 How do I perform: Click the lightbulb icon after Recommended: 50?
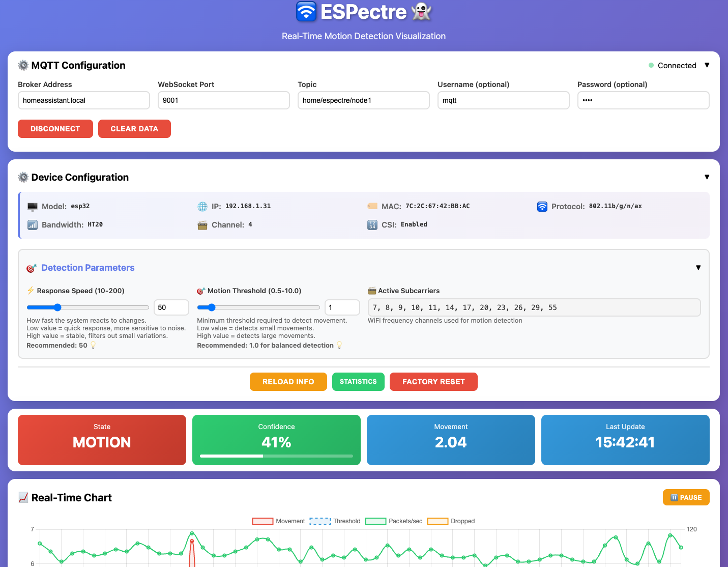pos(93,345)
